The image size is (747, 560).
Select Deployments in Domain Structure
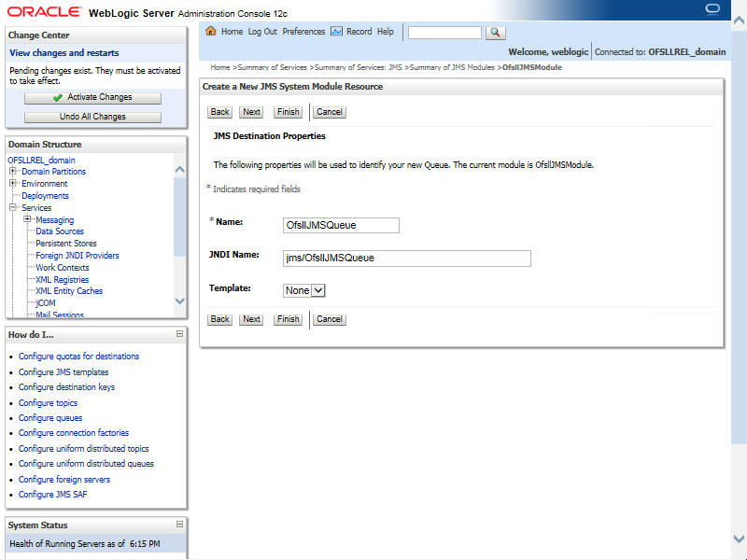click(45, 196)
